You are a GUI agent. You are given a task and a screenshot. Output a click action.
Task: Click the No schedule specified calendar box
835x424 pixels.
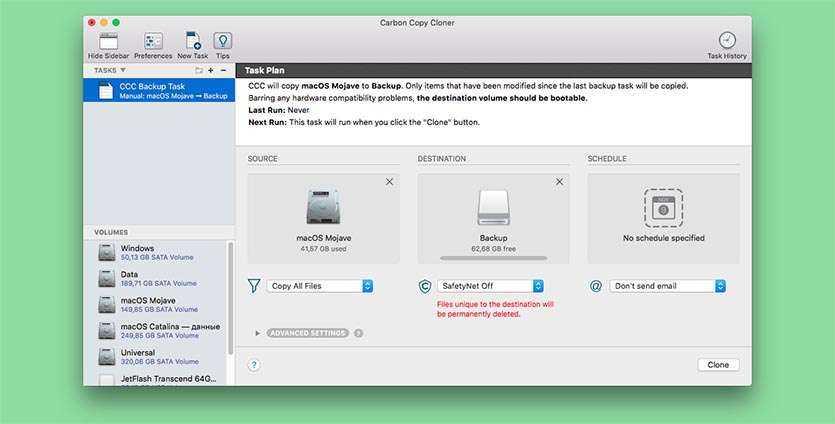[663, 208]
